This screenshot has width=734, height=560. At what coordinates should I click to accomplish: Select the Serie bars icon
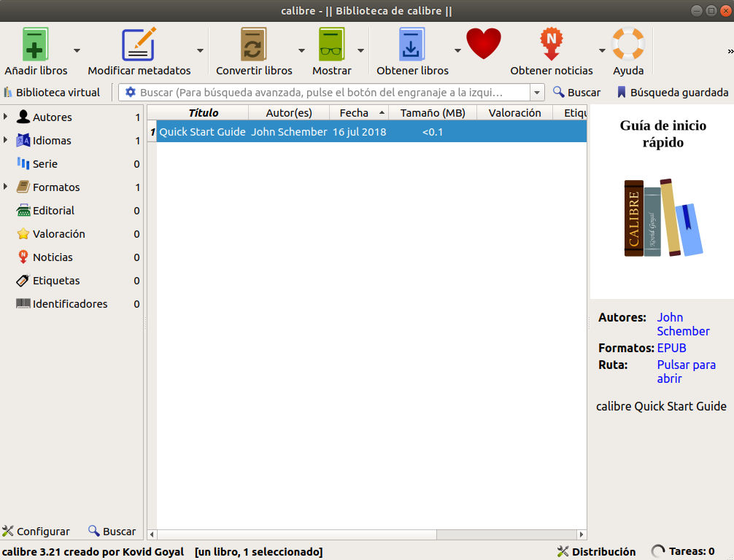tap(23, 163)
